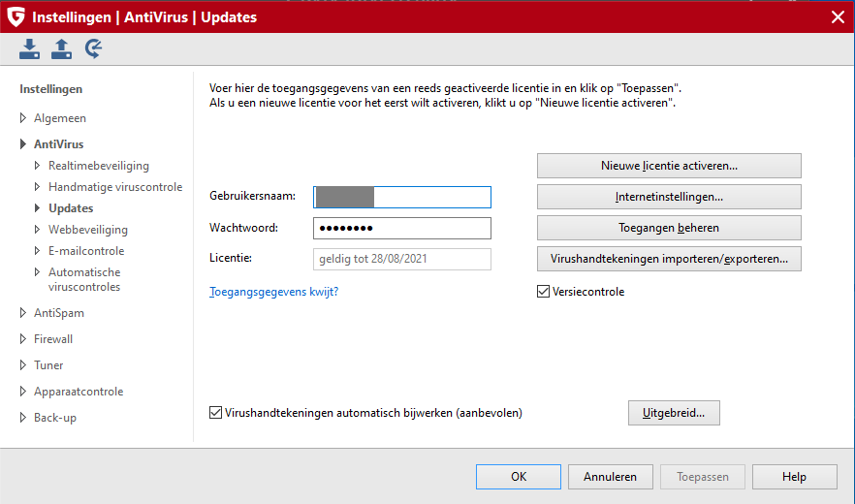Click the G DATA shield logo
This screenshot has width=855, height=504.
click(16, 16)
